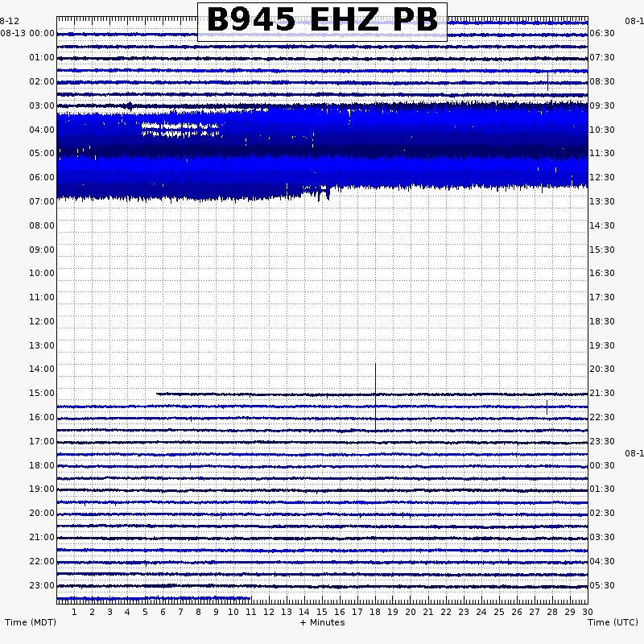Click the 04:30 UTC time label
This screenshot has height=644, width=644.
click(x=602, y=561)
